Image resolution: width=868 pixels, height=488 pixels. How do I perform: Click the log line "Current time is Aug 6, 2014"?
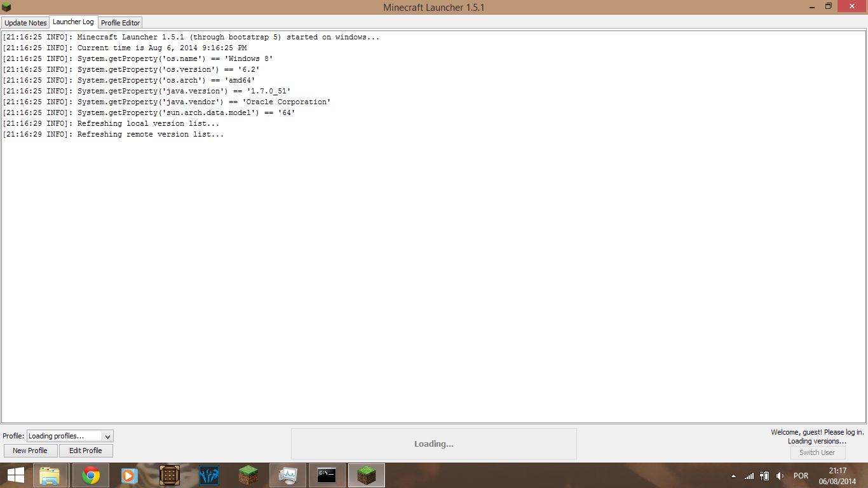coord(125,48)
